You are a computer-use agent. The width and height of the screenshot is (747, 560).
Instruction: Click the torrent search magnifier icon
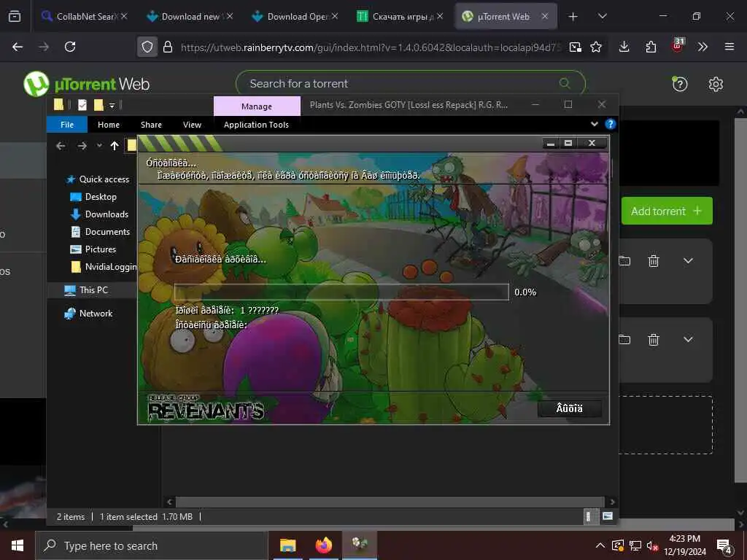point(565,83)
